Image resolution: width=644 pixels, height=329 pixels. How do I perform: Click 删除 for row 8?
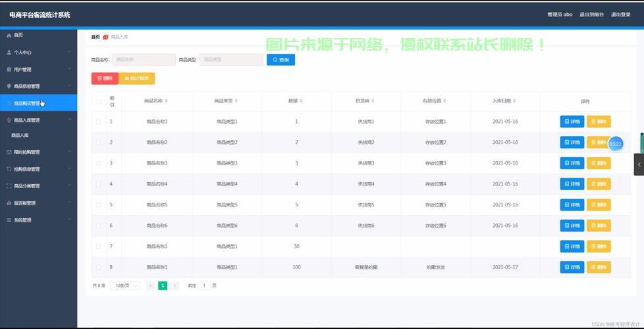599,267
